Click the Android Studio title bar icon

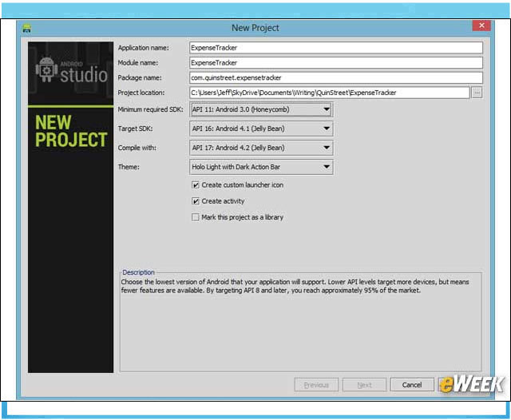pyautogui.click(x=26, y=29)
